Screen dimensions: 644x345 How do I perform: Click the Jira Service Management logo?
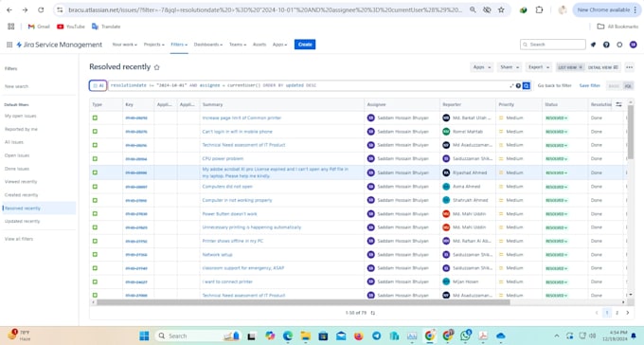coord(59,45)
